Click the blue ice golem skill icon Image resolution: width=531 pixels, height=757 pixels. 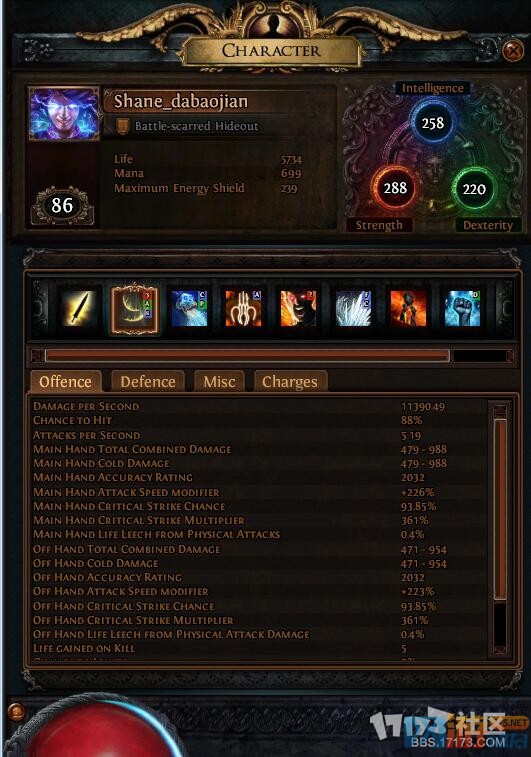pos(189,308)
